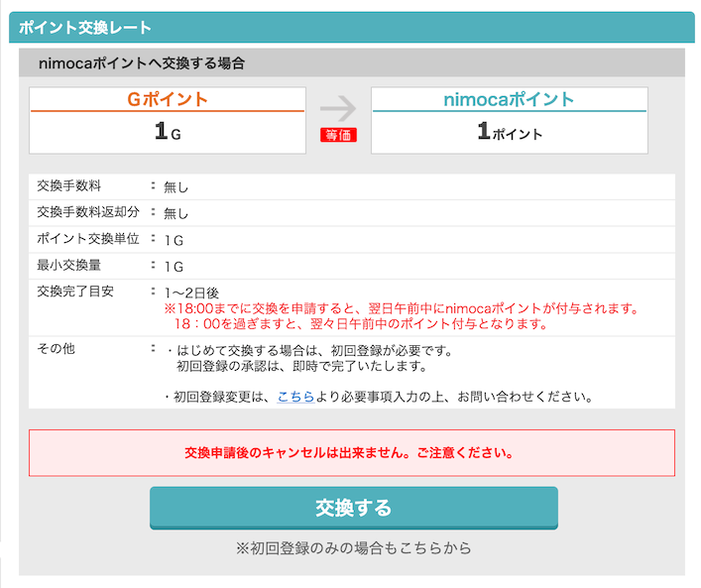Click the 交換手数料返却分 row label
Screen dimensions: 701x588
(88, 212)
